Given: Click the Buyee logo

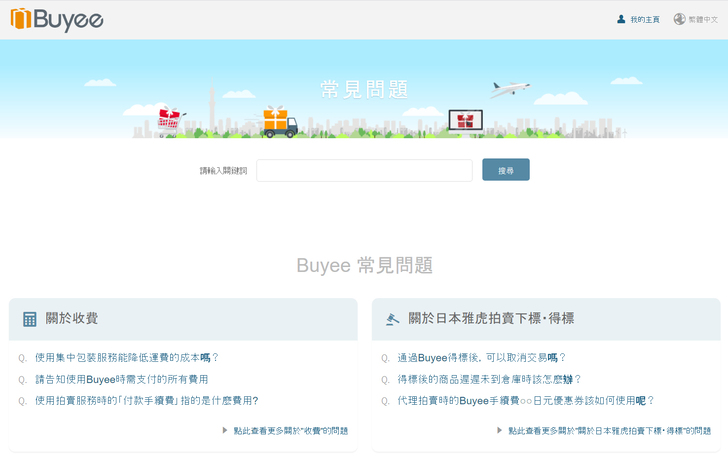Looking at the screenshot, I should coord(57,19).
